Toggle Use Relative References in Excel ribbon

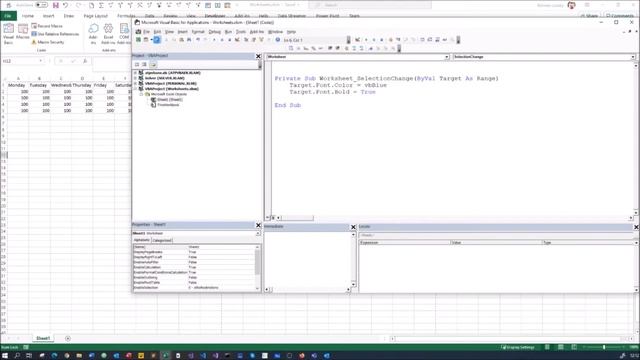coord(55,34)
